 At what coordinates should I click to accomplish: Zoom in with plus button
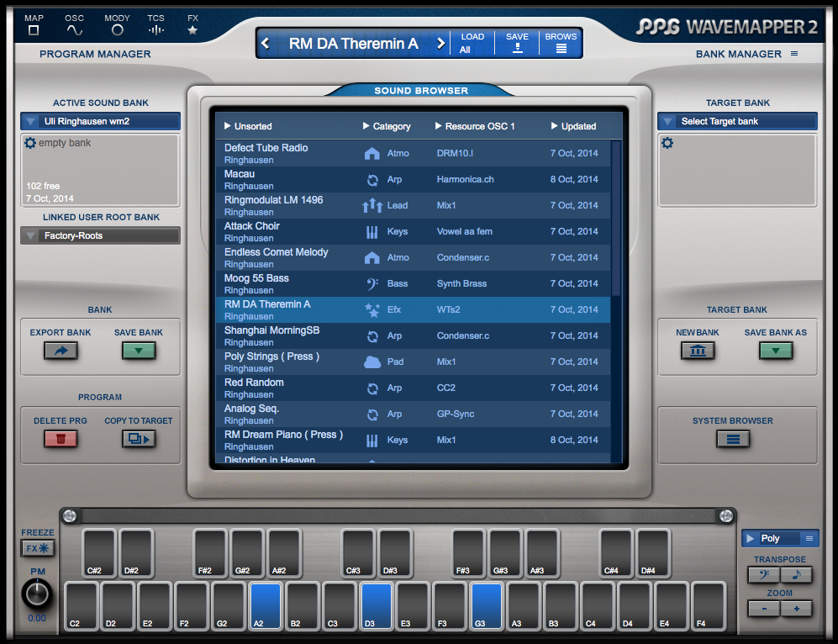point(796,608)
